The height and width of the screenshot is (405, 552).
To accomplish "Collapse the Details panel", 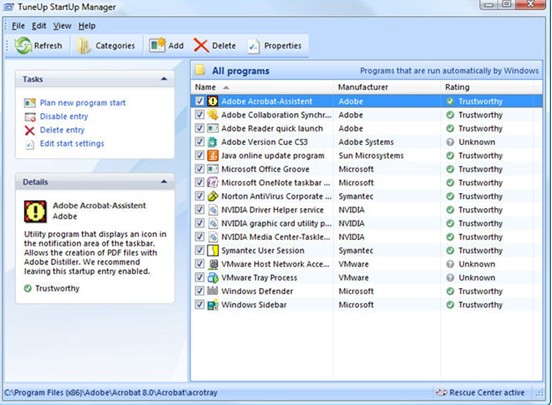I will click(x=164, y=182).
